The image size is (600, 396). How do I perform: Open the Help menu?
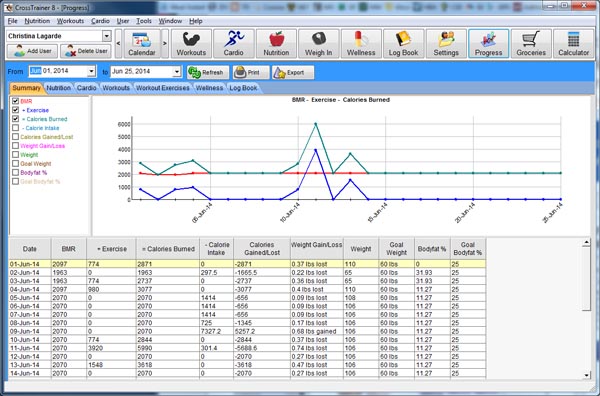(x=196, y=21)
